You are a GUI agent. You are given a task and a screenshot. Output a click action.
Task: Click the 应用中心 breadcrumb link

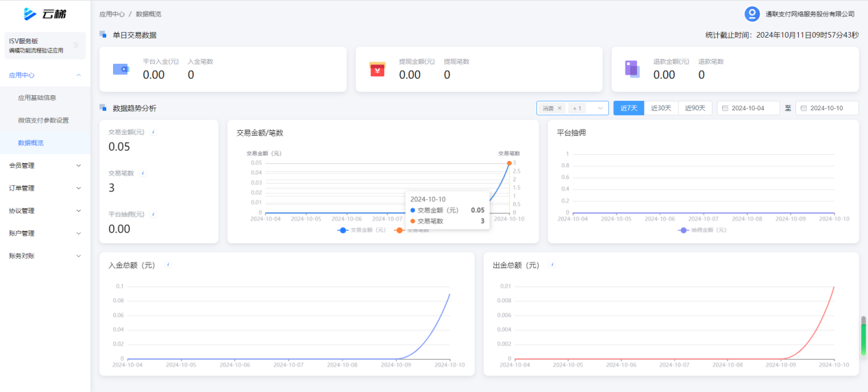coord(112,14)
